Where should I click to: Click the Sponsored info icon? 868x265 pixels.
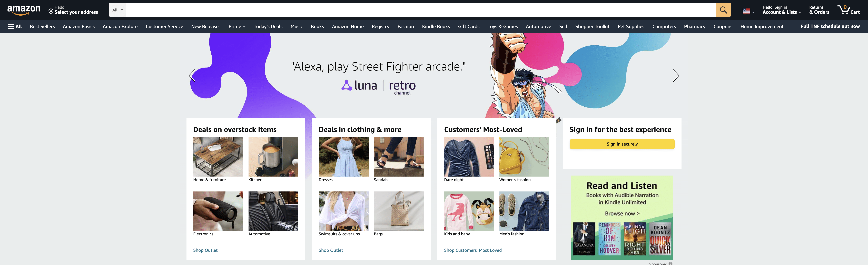coord(670,264)
